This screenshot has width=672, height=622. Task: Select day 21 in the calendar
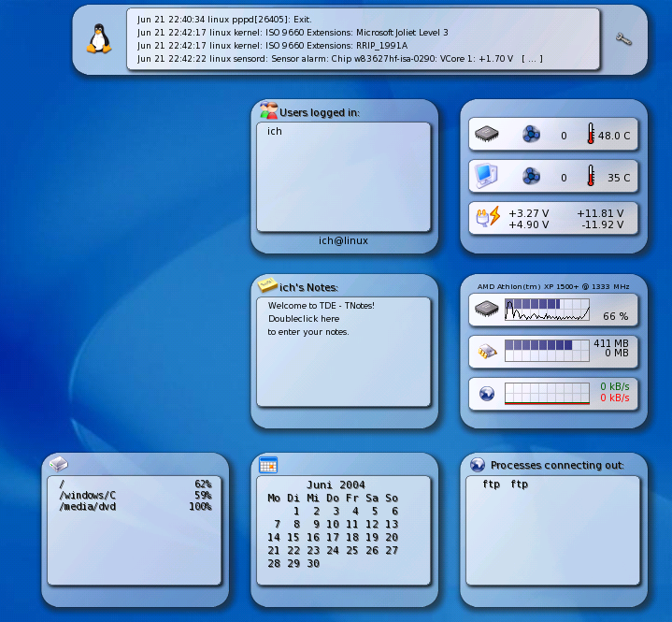[x=274, y=550]
